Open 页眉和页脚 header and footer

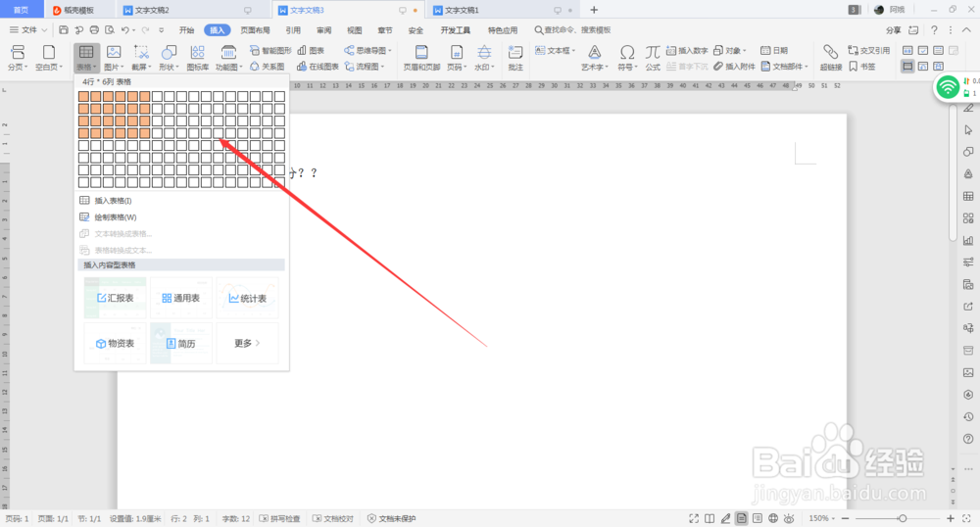click(x=421, y=58)
